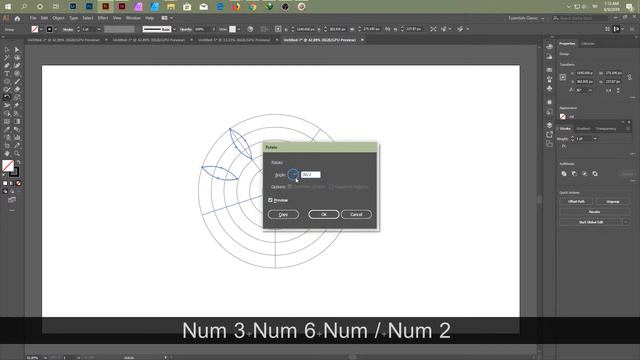
Task: Click the Recolor quick action button
Action: tap(594, 212)
